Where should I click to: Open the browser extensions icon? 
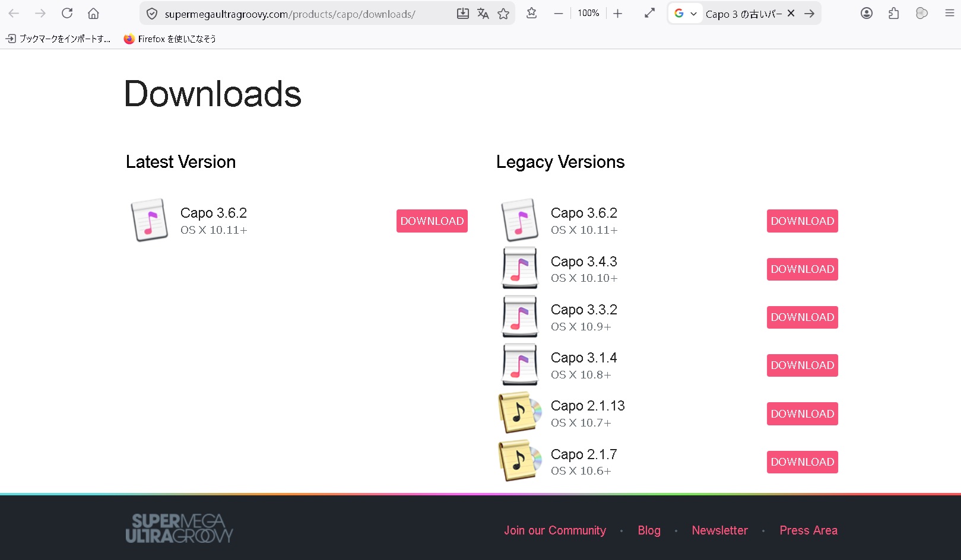[x=894, y=13]
